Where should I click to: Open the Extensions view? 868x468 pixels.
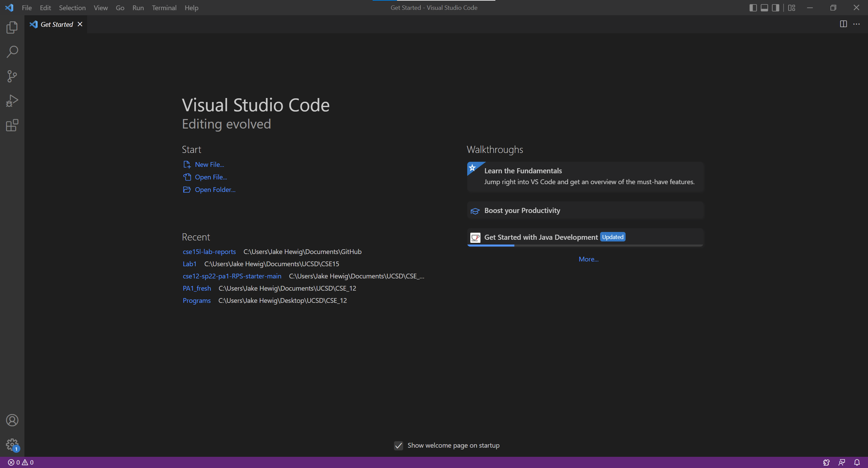[12, 125]
